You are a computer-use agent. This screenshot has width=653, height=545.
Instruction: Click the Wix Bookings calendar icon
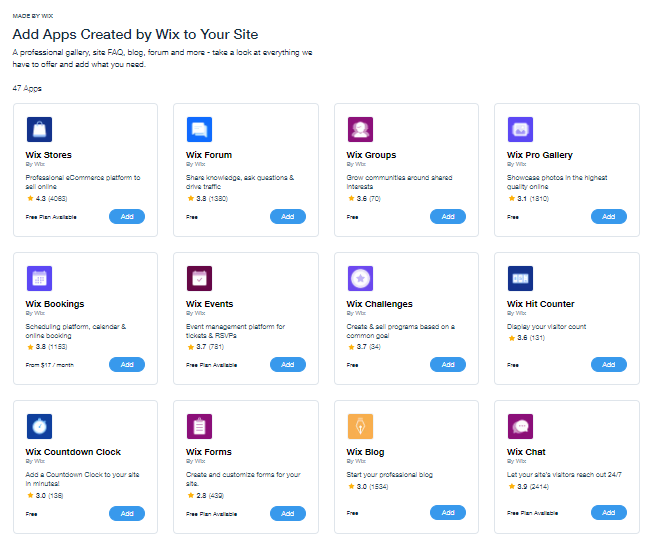(38, 278)
